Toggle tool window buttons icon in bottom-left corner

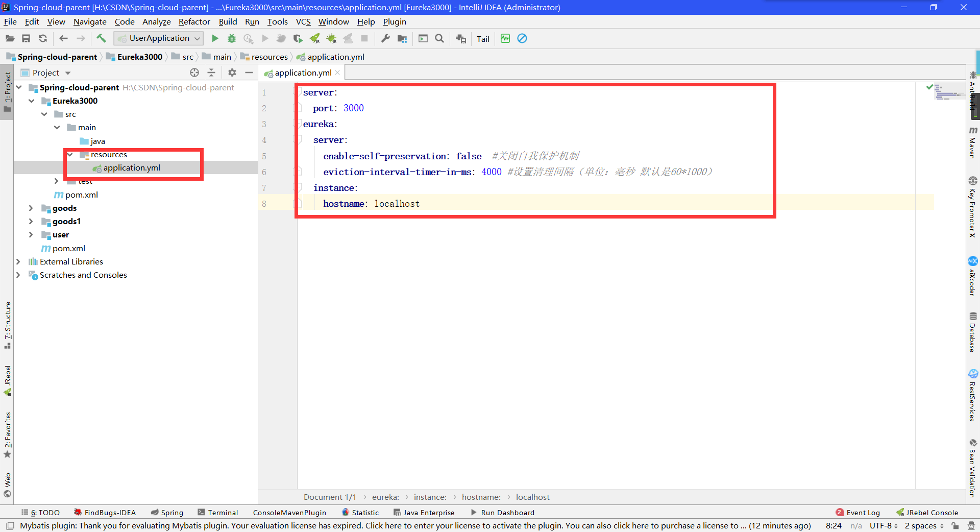tap(10, 525)
